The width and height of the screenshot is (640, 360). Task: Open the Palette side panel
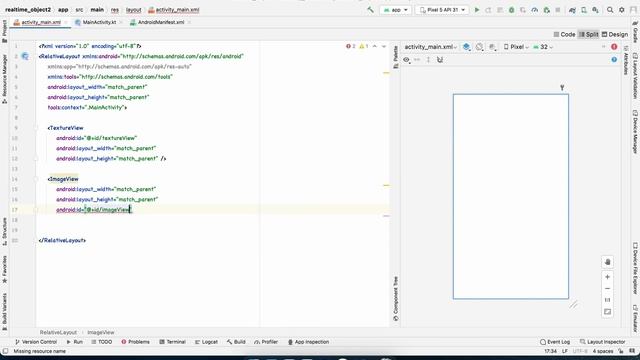pos(395,57)
